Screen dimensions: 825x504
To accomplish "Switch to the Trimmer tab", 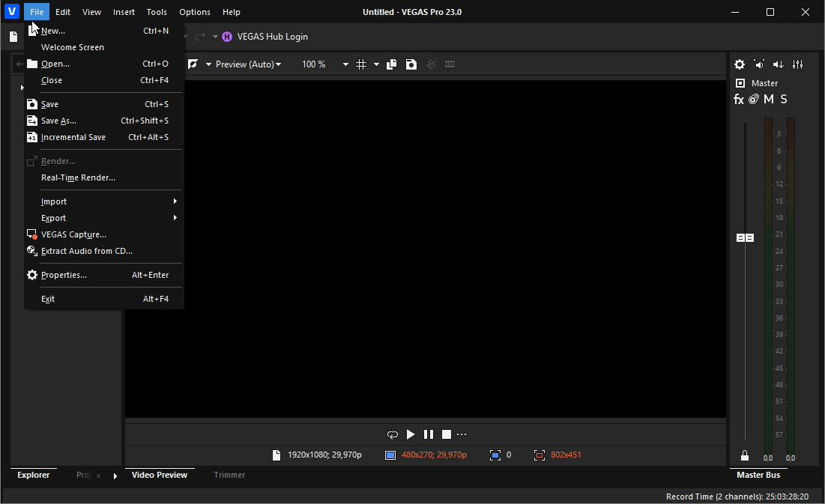I will [229, 475].
